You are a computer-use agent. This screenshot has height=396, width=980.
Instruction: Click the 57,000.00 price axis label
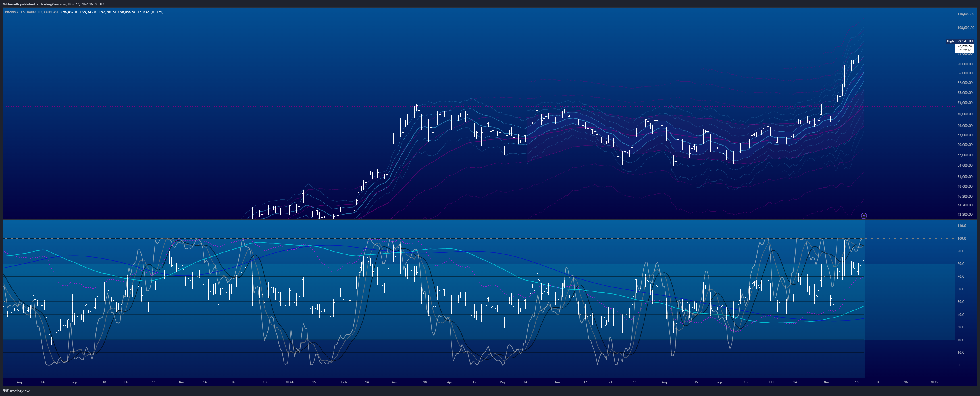(965, 155)
